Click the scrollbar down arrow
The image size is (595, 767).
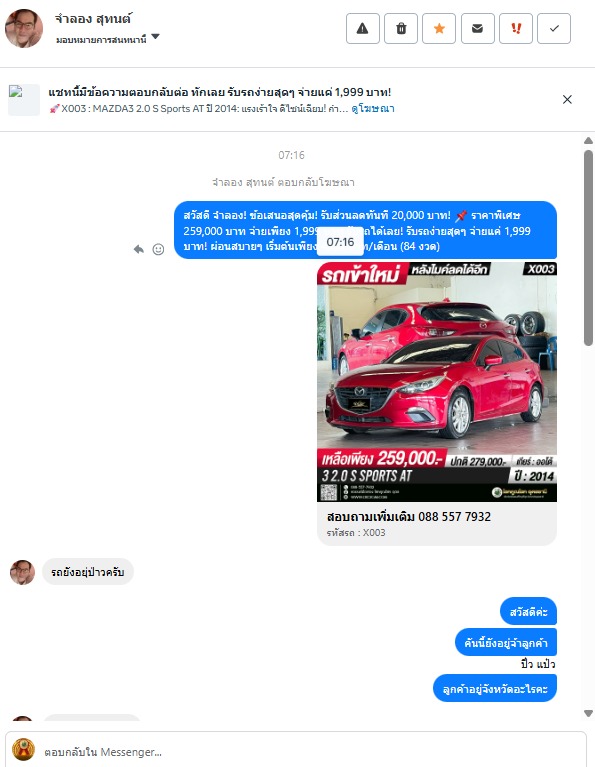[x=589, y=713]
